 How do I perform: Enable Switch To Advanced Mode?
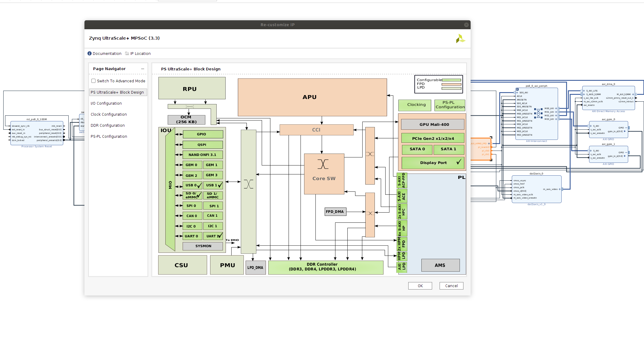click(x=93, y=81)
